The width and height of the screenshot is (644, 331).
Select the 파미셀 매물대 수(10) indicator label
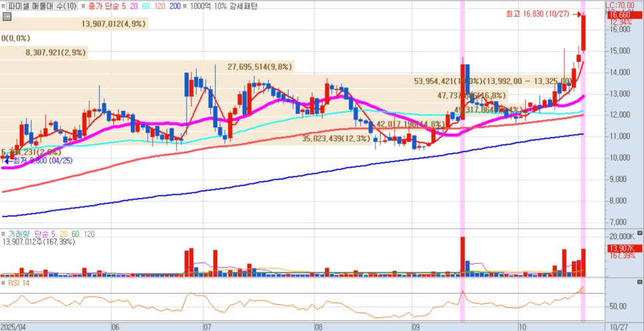point(41,6)
